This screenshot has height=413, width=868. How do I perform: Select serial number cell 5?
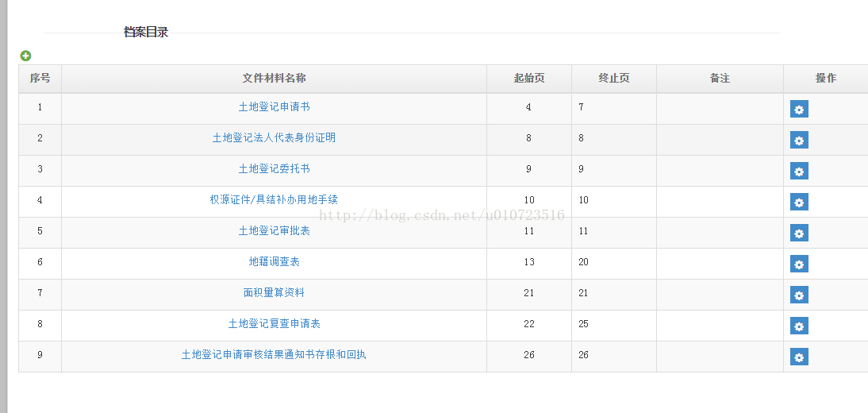tap(40, 233)
